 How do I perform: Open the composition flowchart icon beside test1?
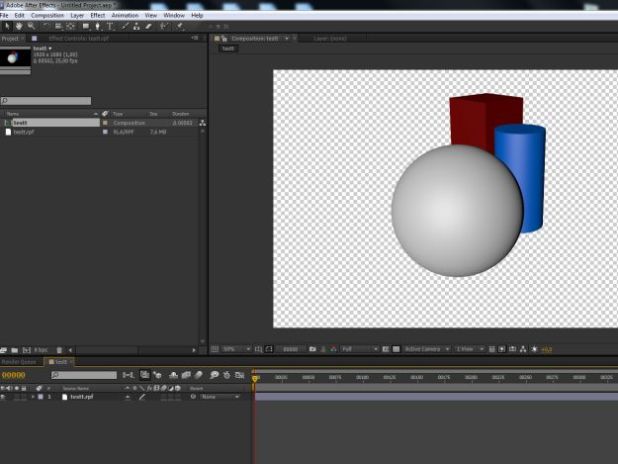(x=203, y=123)
